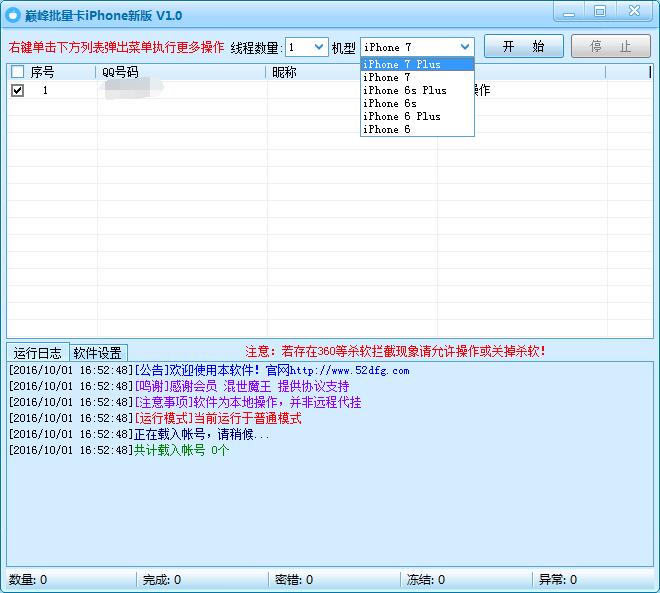
Task: Toggle the select-all checkbox in header
Action: [17, 72]
